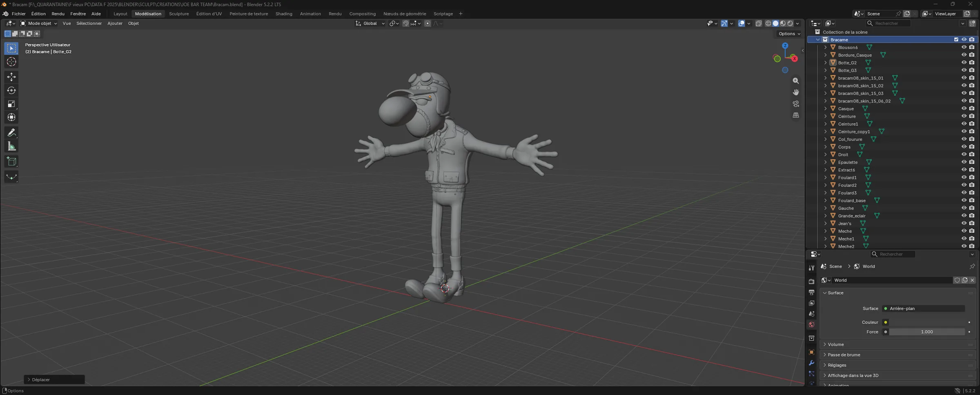Select the 3D Cursor tool

11,62
